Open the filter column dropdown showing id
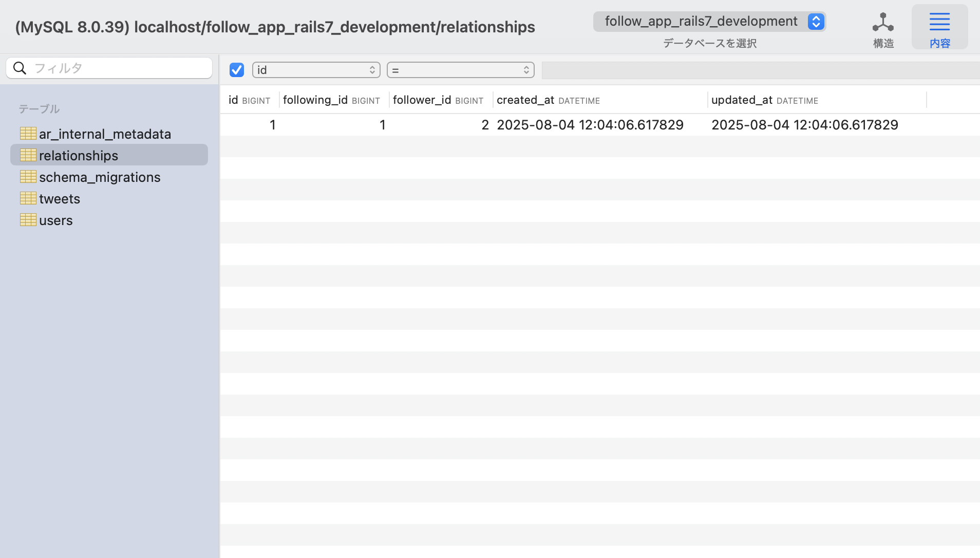This screenshot has width=980, height=558. click(316, 70)
